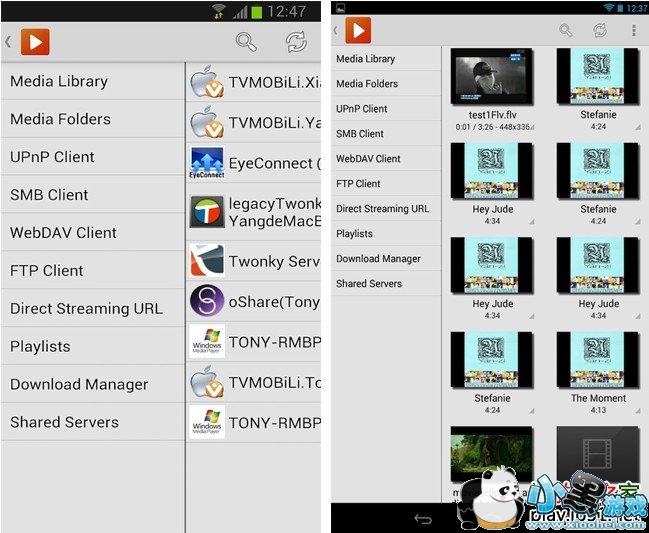Tap the orange play app icon, right screen
The height and width of the screenshot is (533, 649).
click(358, 30)
